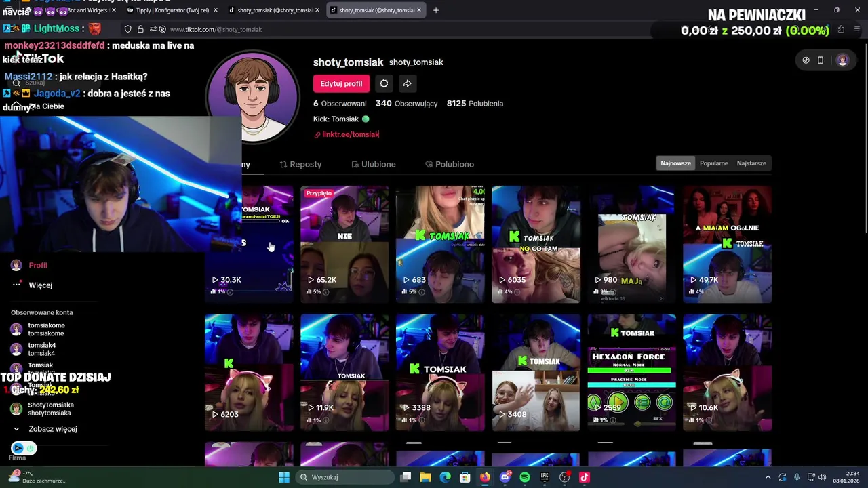The image size is (868, 488).
Task: Open the linktr.ee/tomsiak link
Action: point(351,134)
